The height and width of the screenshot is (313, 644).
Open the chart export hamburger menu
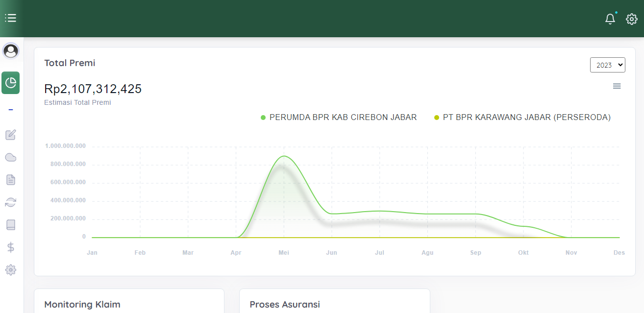tap(617, 86)
